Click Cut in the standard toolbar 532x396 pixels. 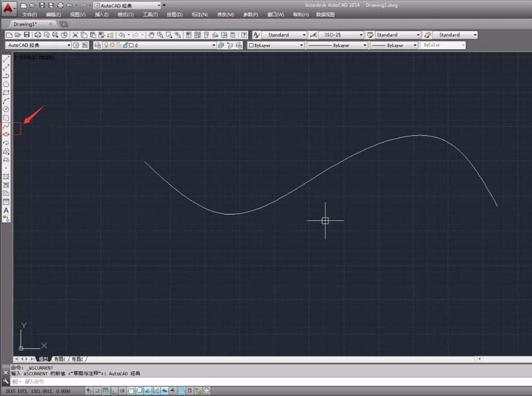point(75,35)
